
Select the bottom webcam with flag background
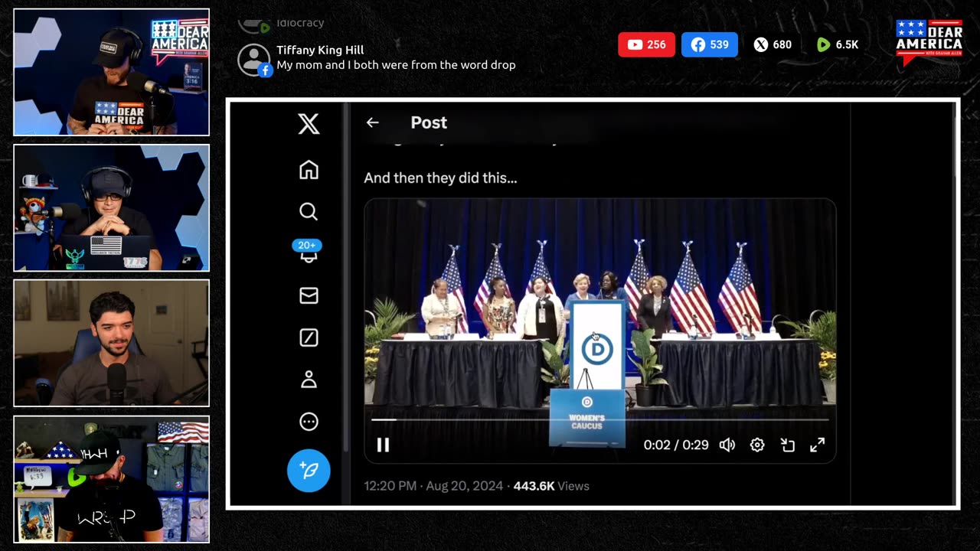[x=111, y=479]
